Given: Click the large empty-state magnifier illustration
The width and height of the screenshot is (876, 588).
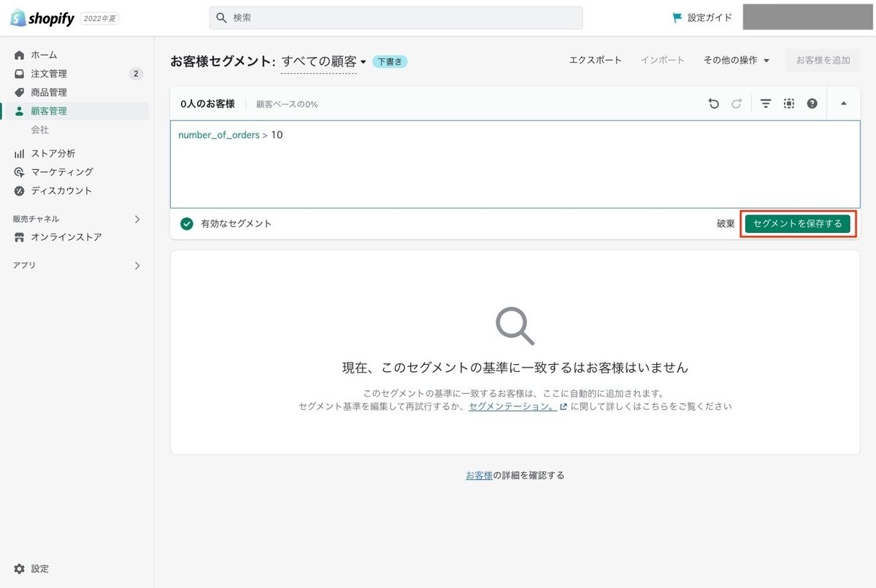Looking at the screenshot, I should tap(515, 325).
